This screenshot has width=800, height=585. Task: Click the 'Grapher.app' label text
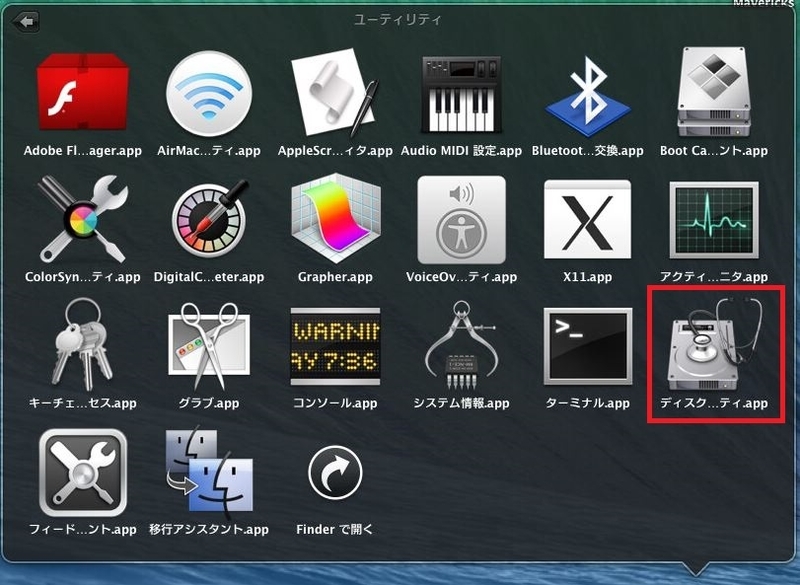(x=335, y=277)
